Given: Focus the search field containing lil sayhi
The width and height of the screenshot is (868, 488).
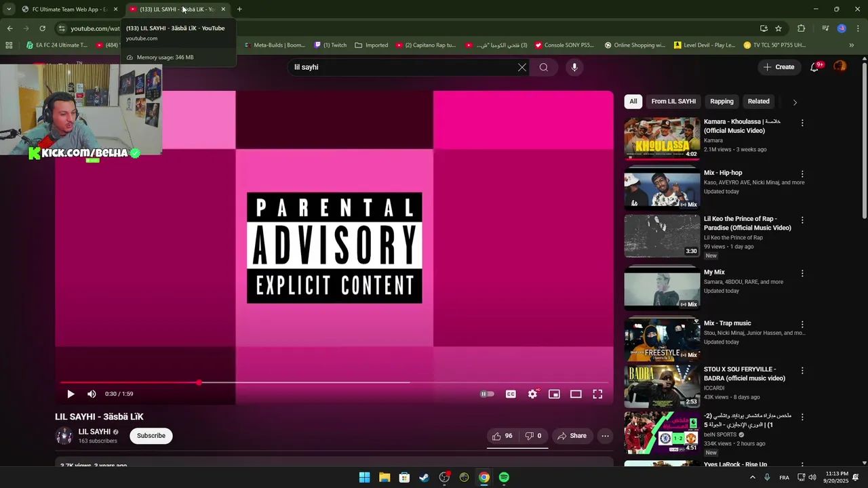Looking at the screenshot, I should [402, 67].
